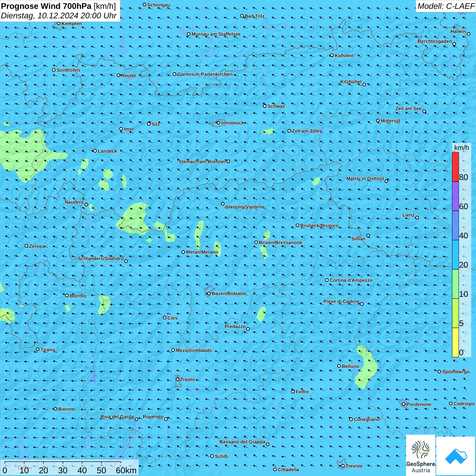Click the 'Mezzolombardo' label
The width and height of the screenshot is (476, 476).
[x=194, y=350]
